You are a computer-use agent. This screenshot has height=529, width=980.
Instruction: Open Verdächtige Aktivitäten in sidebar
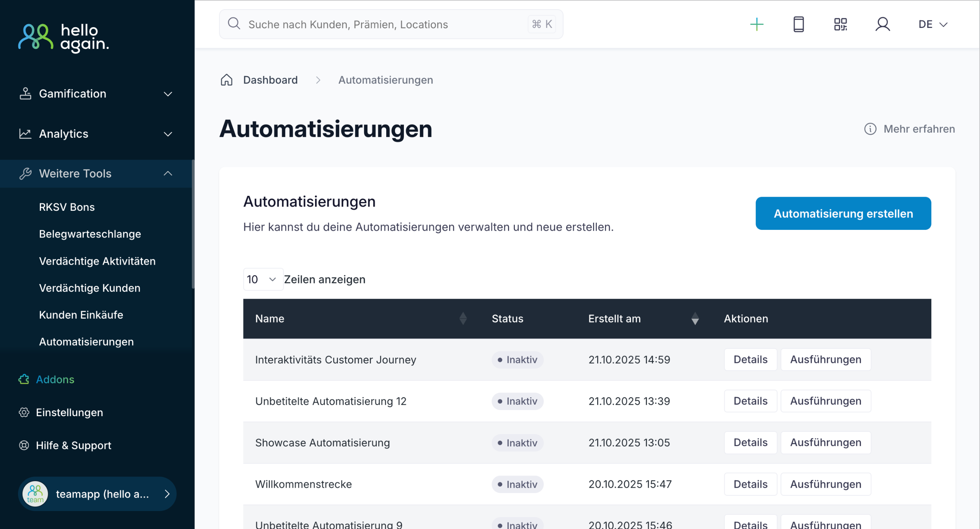tap(97, 261)
